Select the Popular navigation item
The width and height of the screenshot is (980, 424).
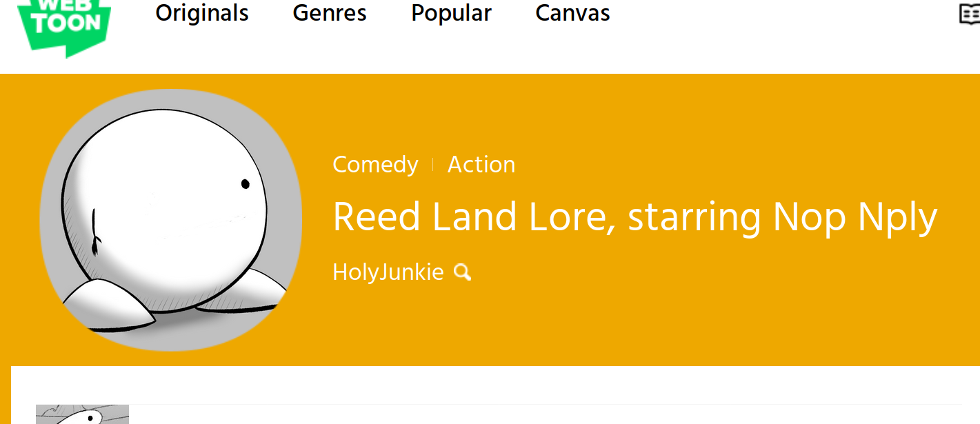451,13
